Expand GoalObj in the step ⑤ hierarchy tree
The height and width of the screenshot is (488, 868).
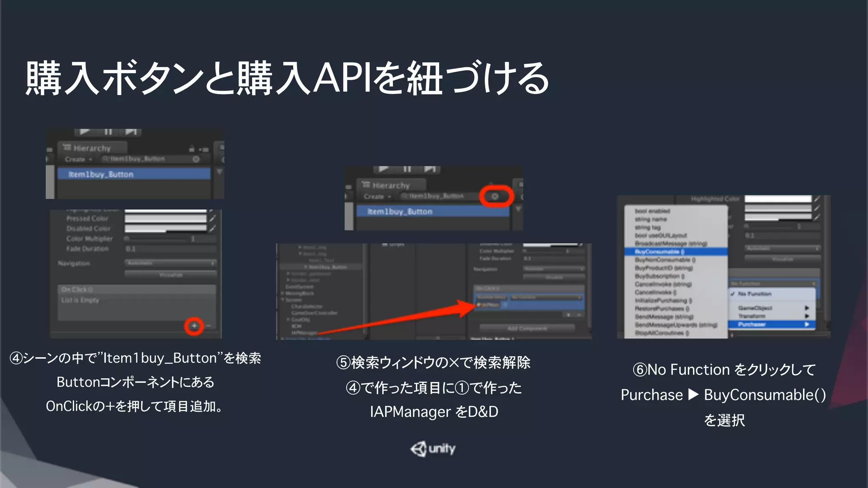click(289, 319)
